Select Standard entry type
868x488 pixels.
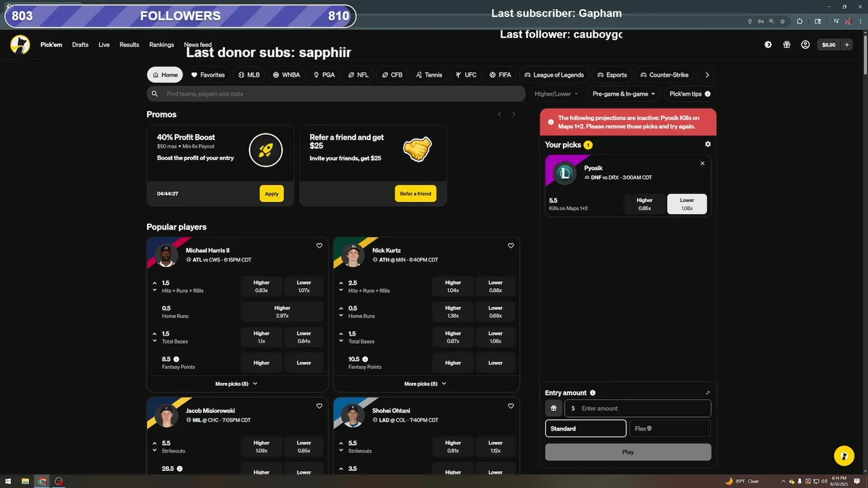tap(586, 428)
